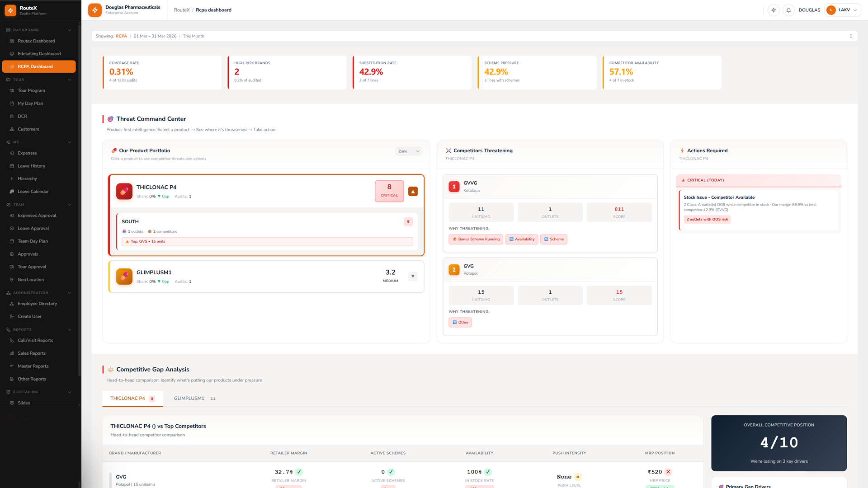This screenshot has height=488, width=868.
Task: Click the 2 outlets with OOS risk tag
Action: click(x=707, y=220)
